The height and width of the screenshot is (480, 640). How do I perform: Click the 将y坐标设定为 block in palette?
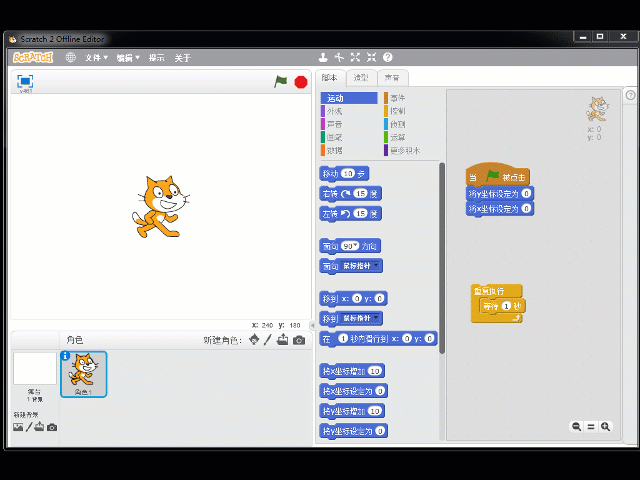coord(353,431)
